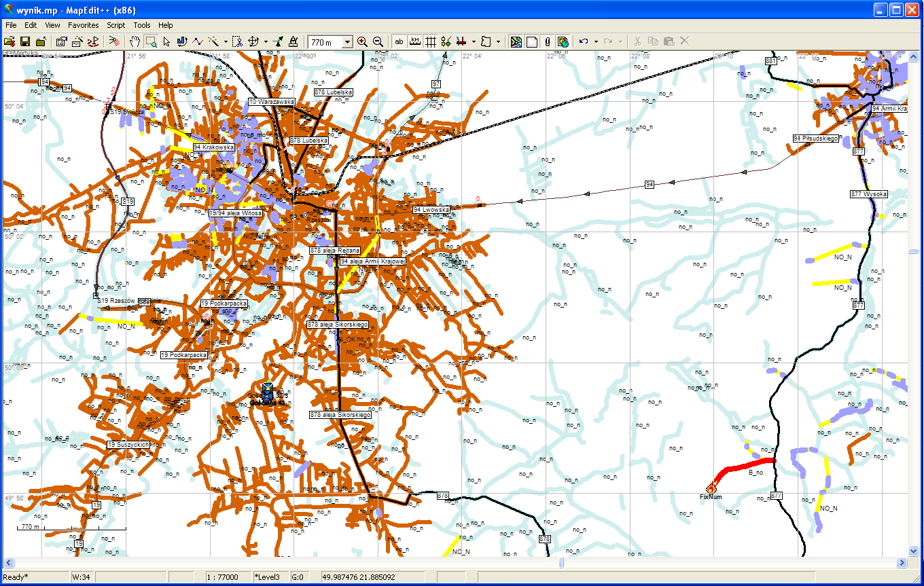Screen dimensions: 924x586
Task: Click the zoom out magnifier icon
Action: (378, 41)
